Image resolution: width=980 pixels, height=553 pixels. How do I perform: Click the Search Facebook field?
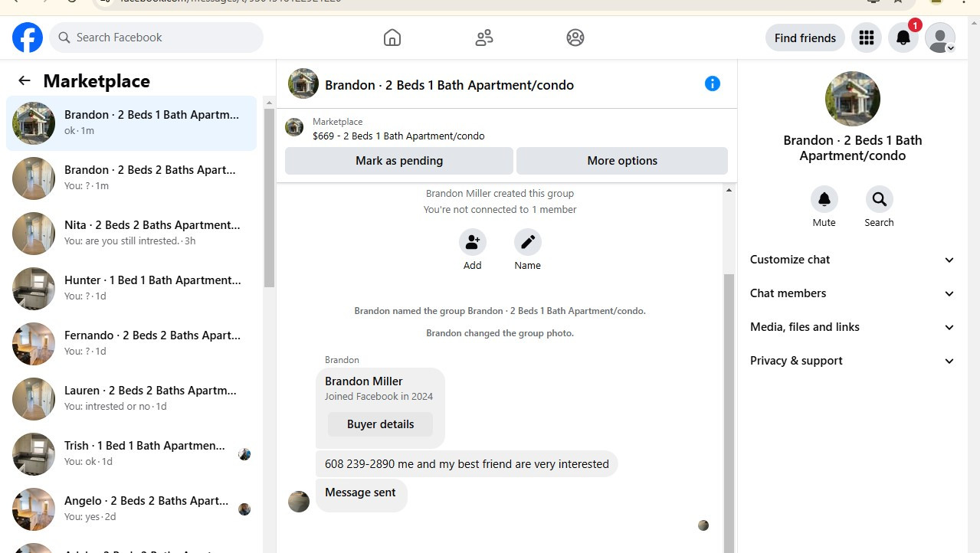pos(156,38)
